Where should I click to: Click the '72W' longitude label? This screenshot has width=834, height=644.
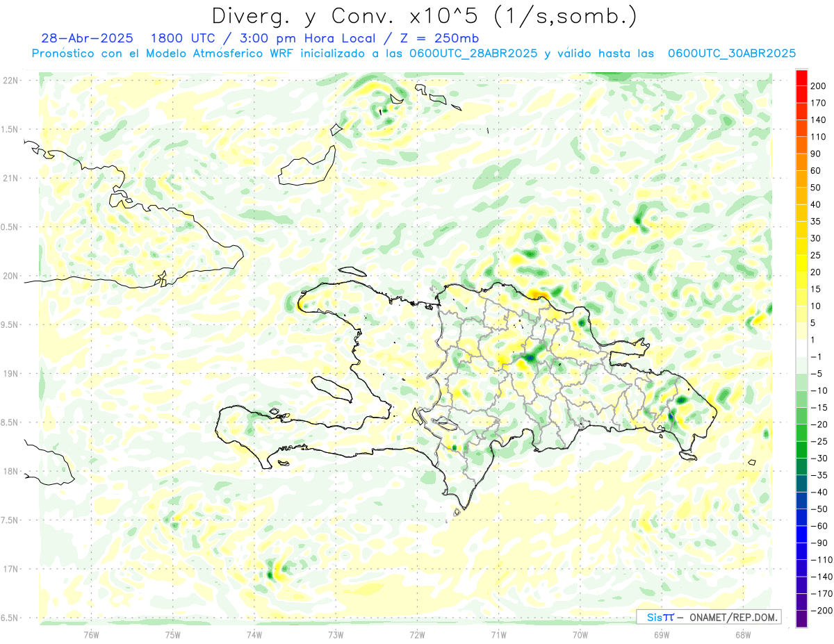click(417, 635)
